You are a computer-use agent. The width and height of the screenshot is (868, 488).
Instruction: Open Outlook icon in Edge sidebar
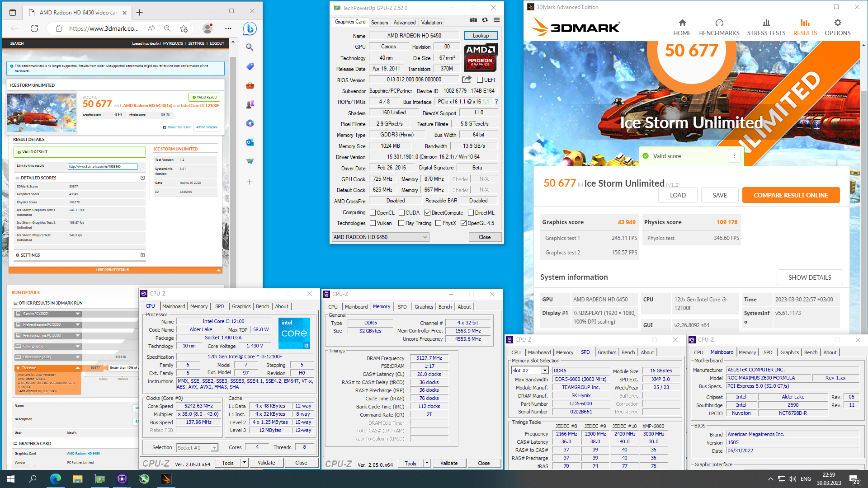[250, 142]
